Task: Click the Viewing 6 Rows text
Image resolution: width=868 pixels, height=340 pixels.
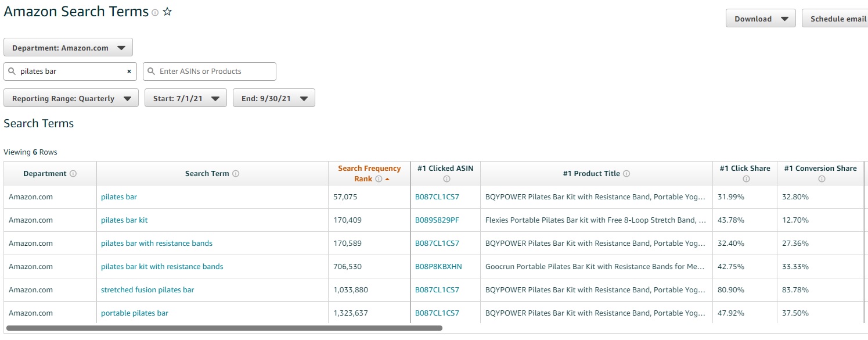Action: [x=30, y=152]
